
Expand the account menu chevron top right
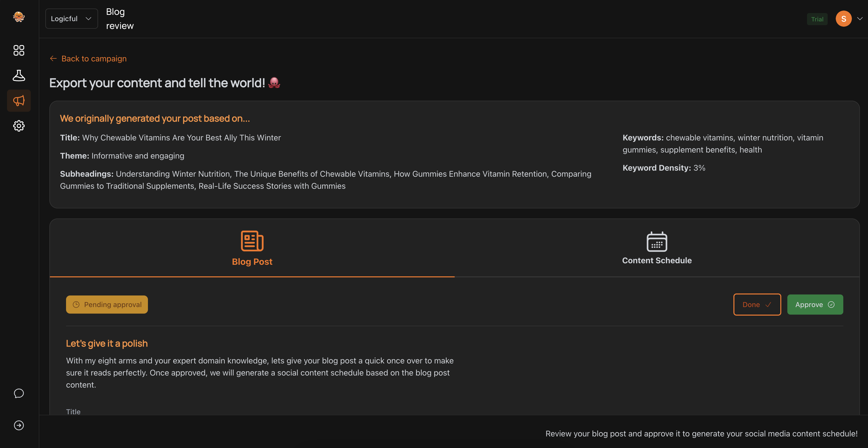pyautogui.click(x=860, y=19)
